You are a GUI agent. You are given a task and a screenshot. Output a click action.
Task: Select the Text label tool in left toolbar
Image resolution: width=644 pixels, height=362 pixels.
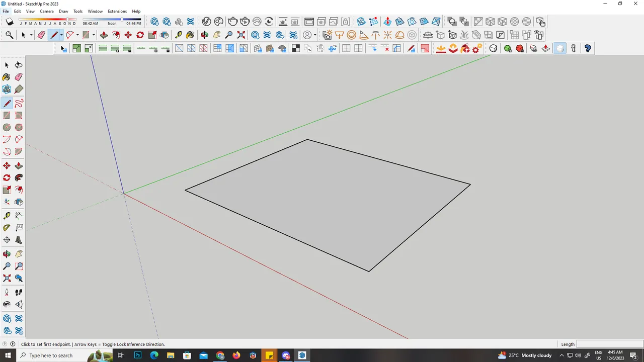pos(19,228)
